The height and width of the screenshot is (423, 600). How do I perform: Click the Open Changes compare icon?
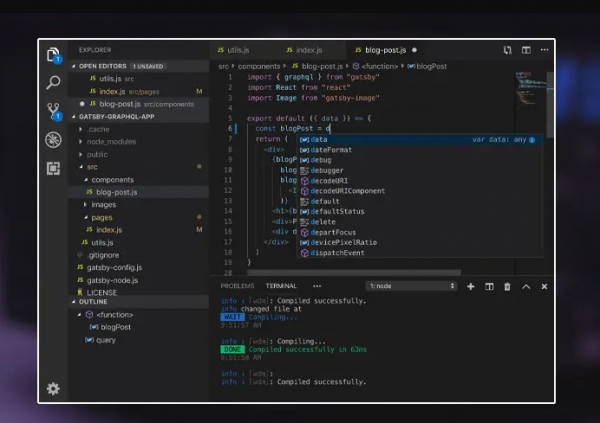pos(507,50)
